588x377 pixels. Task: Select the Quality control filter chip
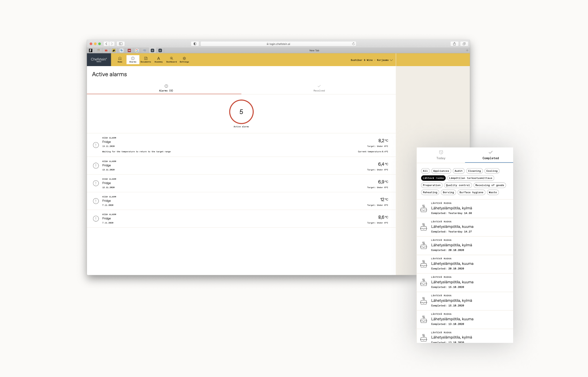coord(458,185)
